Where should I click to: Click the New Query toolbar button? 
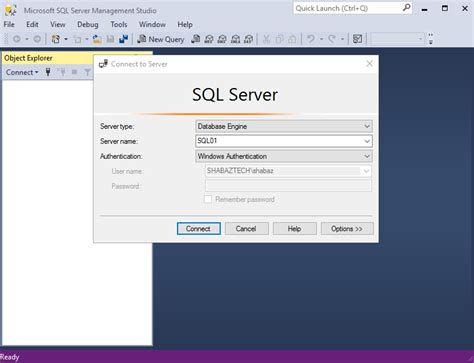tap(161, 39)
